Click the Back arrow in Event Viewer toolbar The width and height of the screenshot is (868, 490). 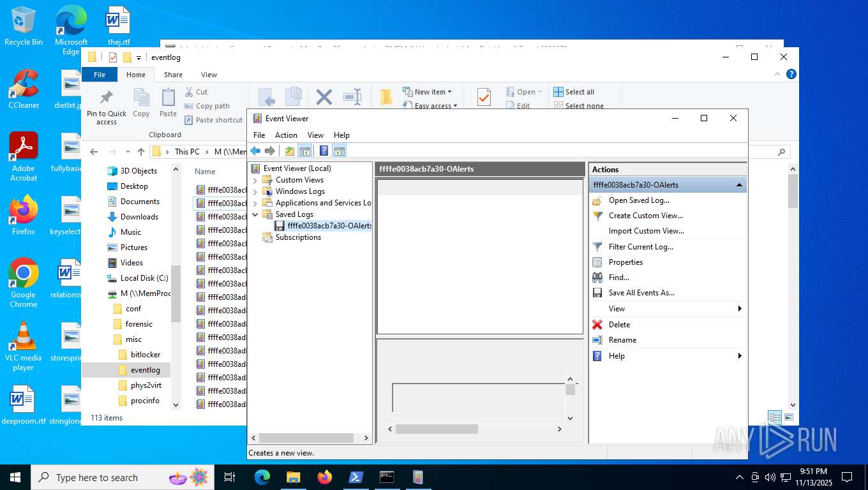point(255,151)
